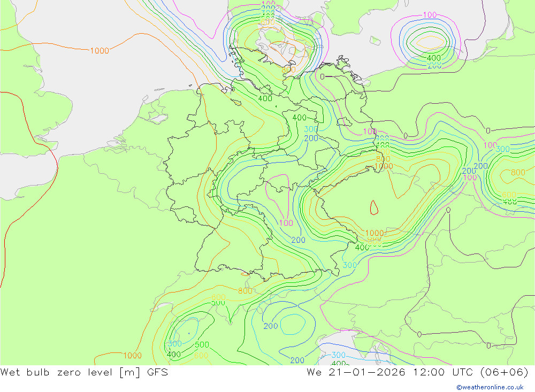Click the orange 1000 label directly above the green 400 in Czechia
The image size is (535, 392).
pyautogui.click(x=374, y=233)
